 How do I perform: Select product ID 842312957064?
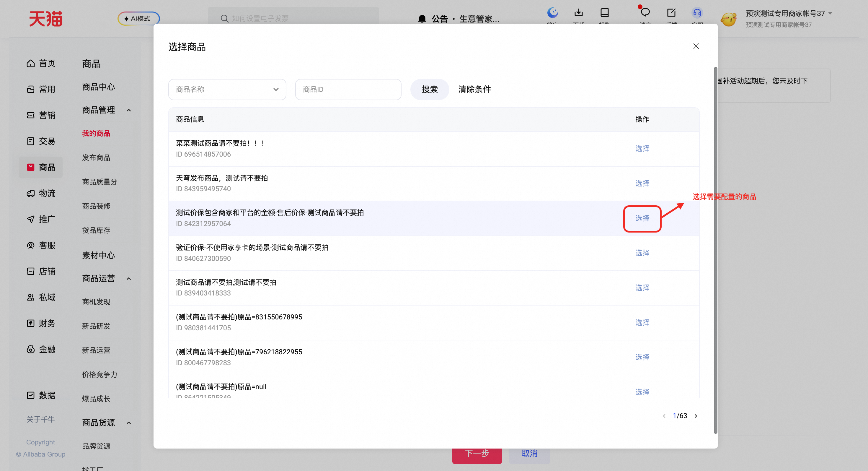point(642,218)
